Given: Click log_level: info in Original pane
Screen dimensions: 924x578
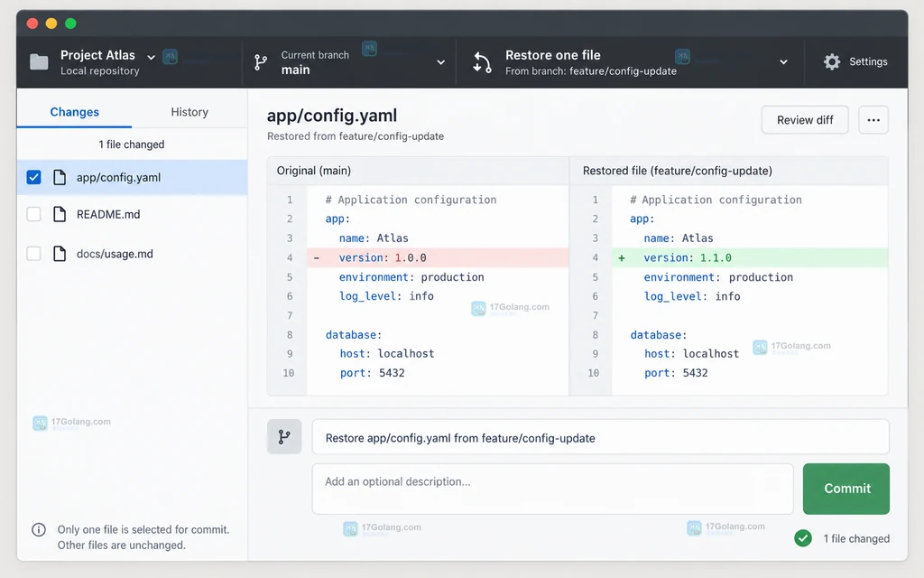Looking at the screenshot, I should tap(386, 296).
